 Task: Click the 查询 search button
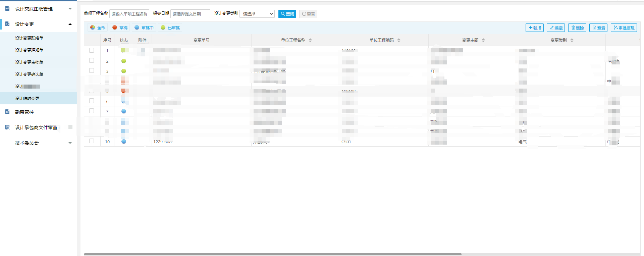(287, 14)
